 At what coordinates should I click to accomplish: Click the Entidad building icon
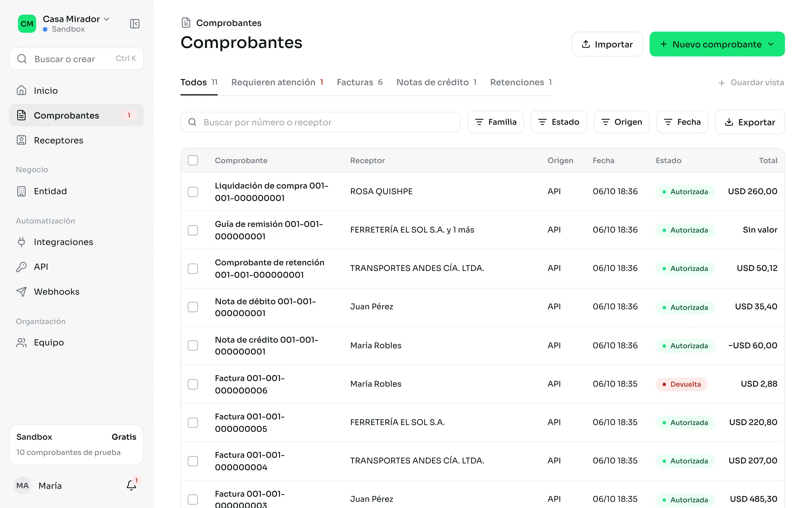[x=21, y=191]
